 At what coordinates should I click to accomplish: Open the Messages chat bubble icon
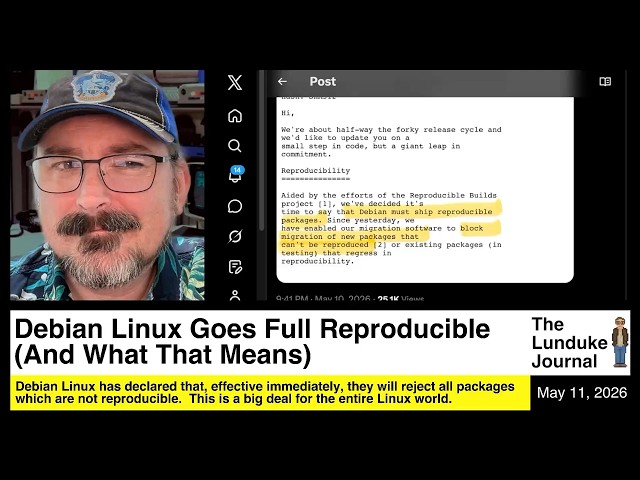coord(235,206)
